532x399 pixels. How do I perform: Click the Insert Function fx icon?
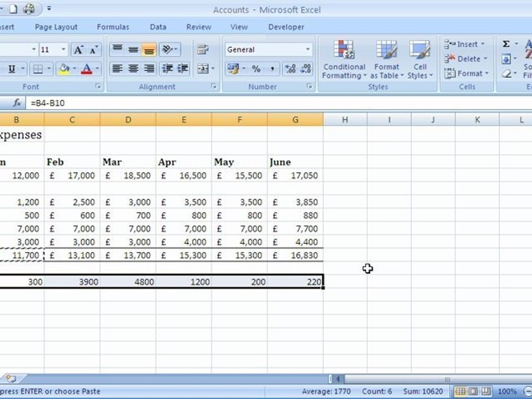click(17, 103)
